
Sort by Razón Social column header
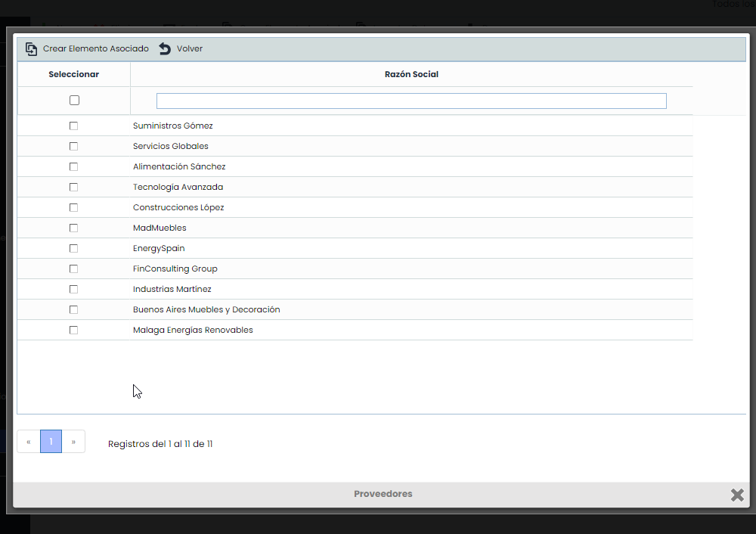click(x=411, y=74)
